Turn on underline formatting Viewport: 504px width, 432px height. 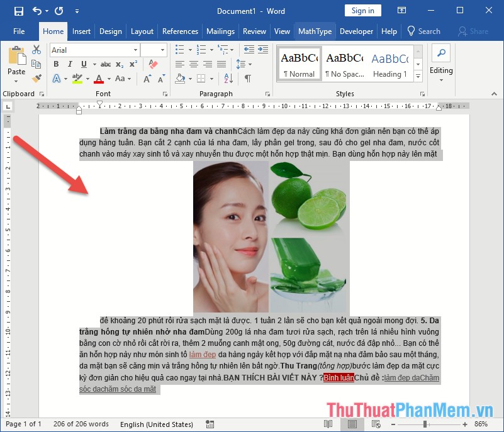click(x=84, y=64)
